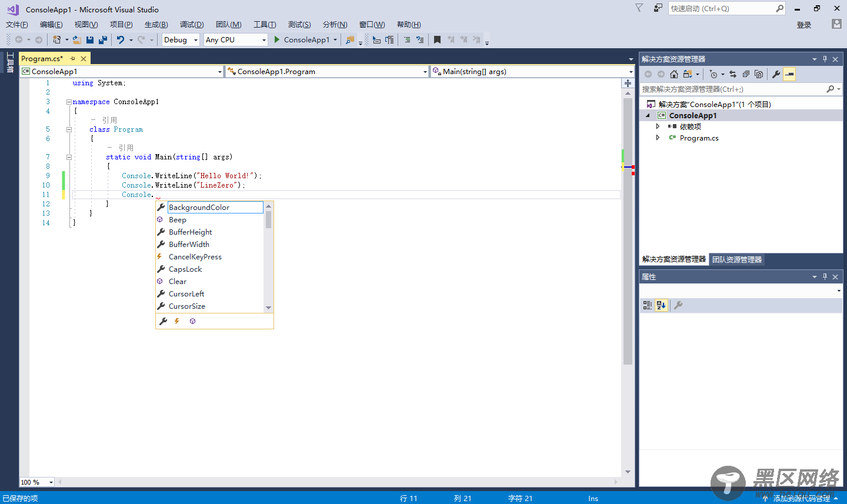The height and width of the screenshot is (504, 847).
Task: Click the Save All icon
Action: click(x=103, y=40)
